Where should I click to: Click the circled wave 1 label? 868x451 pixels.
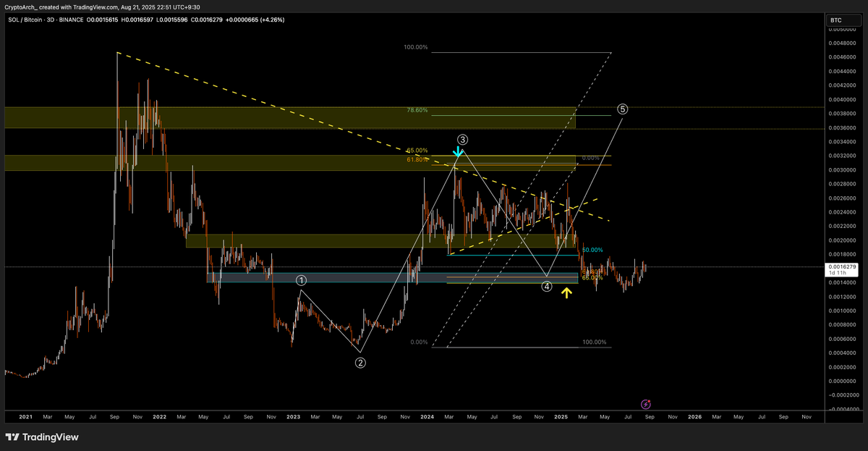(x=302, y=280)
